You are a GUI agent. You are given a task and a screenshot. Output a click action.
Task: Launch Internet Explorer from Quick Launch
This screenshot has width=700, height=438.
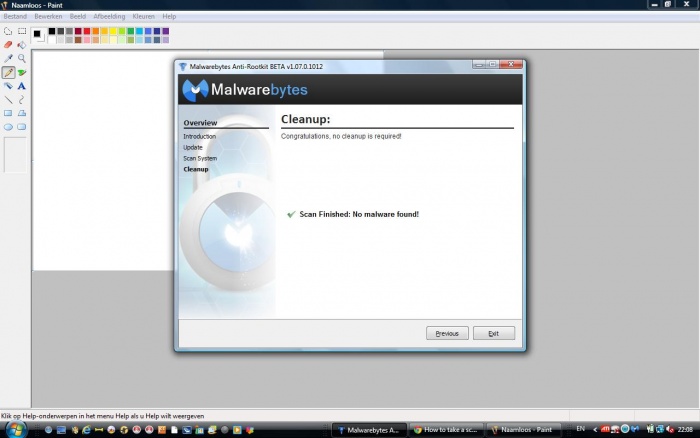[x=86, y=430]
